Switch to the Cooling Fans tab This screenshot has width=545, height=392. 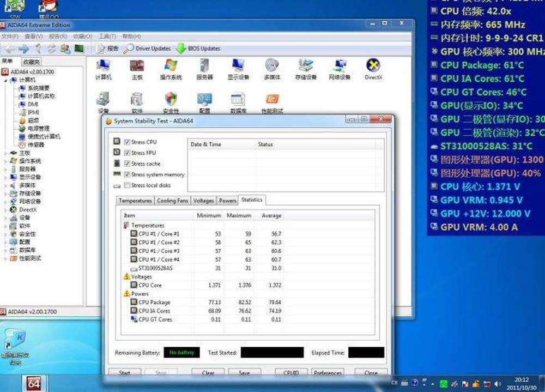[x=172, y=201]
